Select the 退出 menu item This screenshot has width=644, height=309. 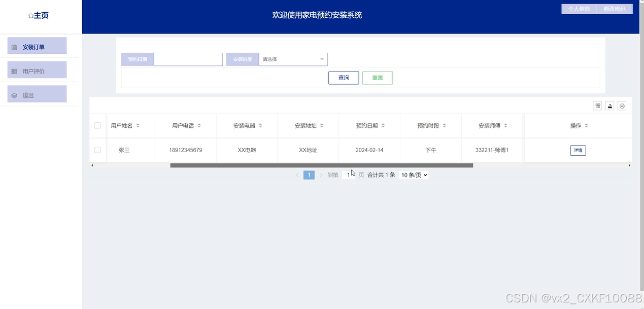[x=37, y=94]
